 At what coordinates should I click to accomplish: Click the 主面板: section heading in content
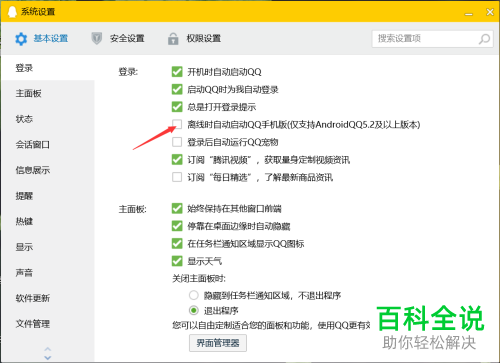(132, 209)
